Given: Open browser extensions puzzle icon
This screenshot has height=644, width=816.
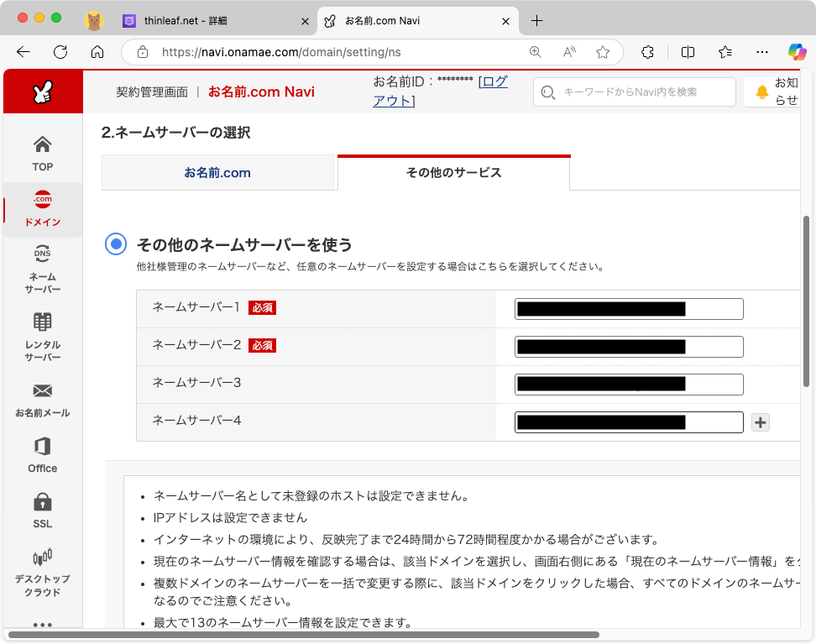Looking at the screenshot, I should [647, 51].
